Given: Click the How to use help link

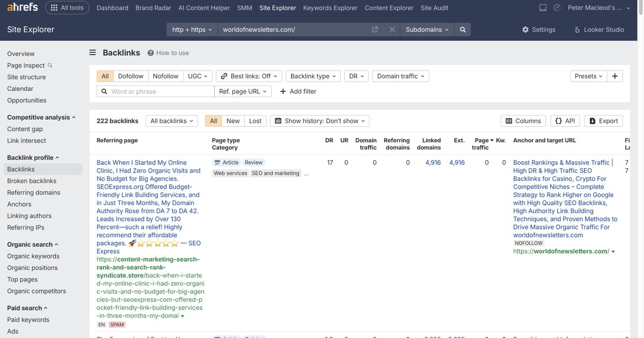Looking at the screenshot, I should coord(168,53).
